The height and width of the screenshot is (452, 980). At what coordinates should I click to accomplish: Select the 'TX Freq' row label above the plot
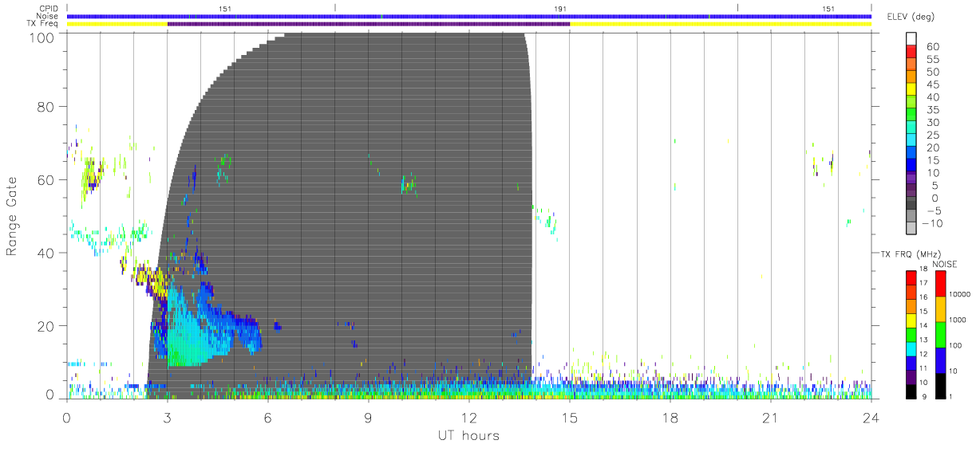tap(44, 24)
